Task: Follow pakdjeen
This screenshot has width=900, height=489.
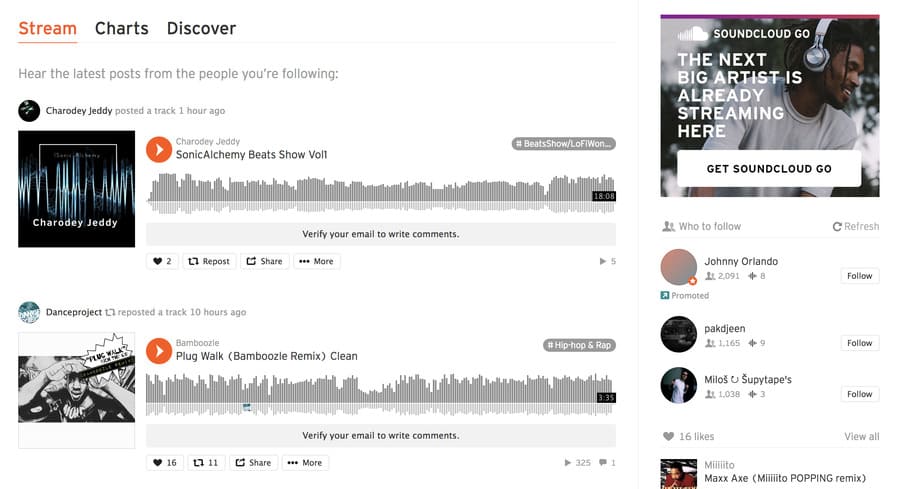Action: [859, 343]
